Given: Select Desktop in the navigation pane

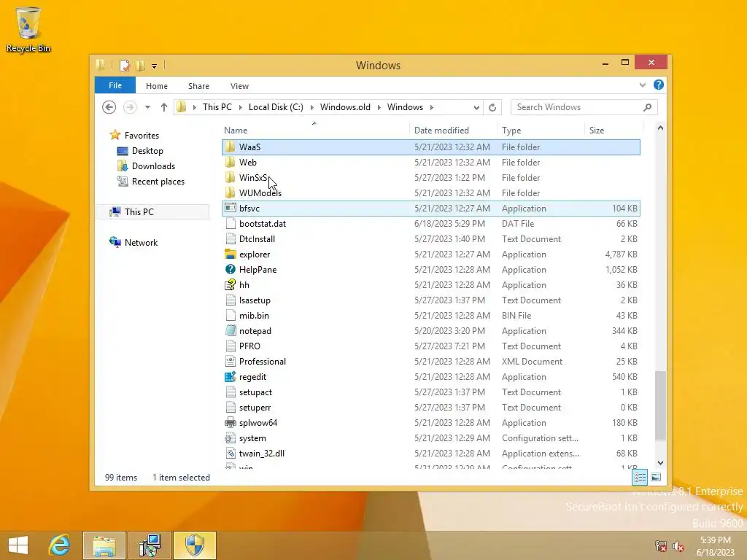Looking at the screenshot, I should pyautogui.click(x=147, y=151).
